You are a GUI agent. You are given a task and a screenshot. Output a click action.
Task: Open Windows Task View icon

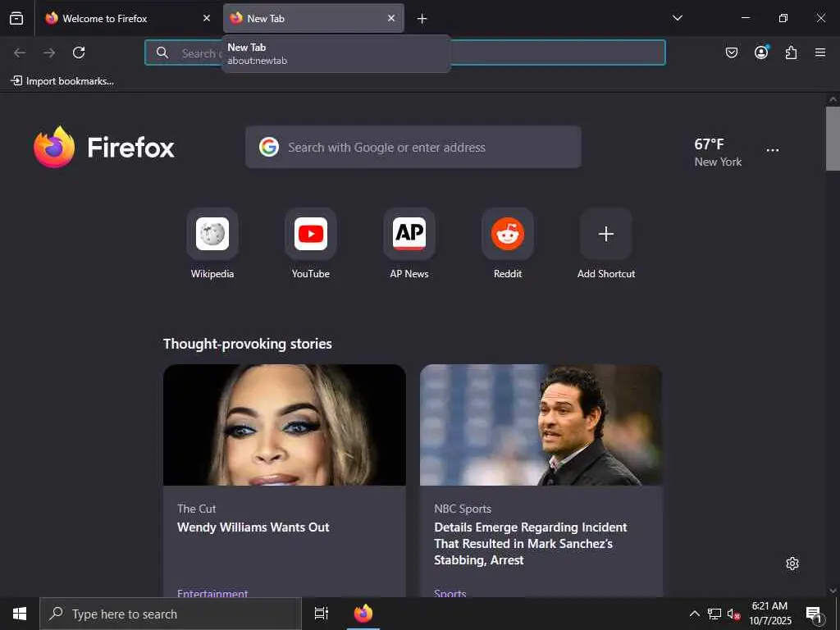point(322,614)
